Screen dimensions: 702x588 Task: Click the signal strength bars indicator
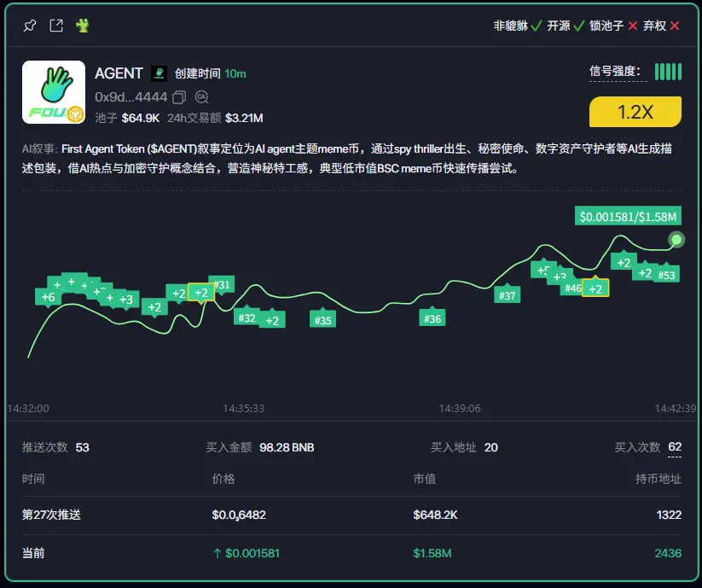[669, 72]
